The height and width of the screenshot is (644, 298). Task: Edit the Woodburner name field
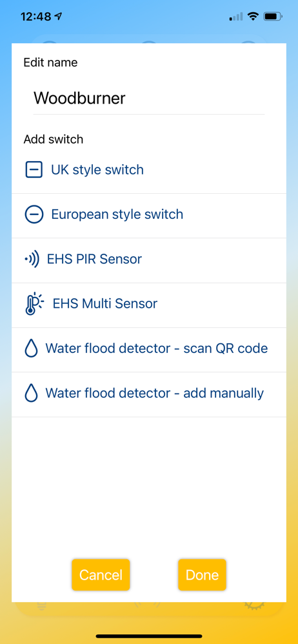click(x=148, y=99)
